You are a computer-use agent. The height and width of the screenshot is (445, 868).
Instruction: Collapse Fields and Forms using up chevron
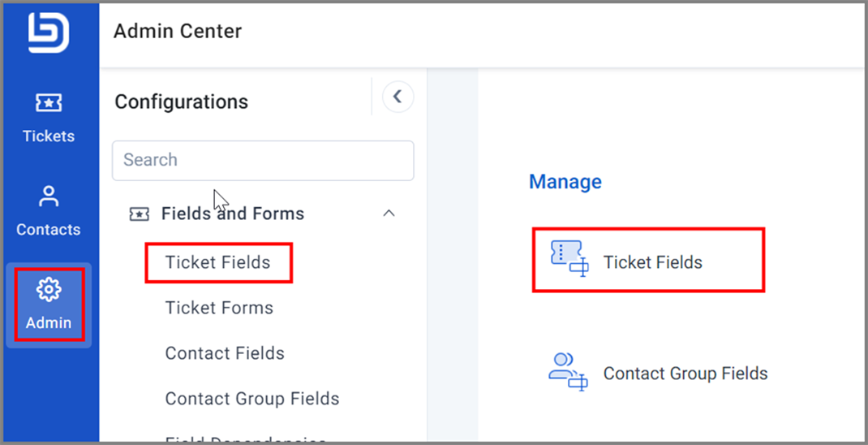tap(389, 214)
